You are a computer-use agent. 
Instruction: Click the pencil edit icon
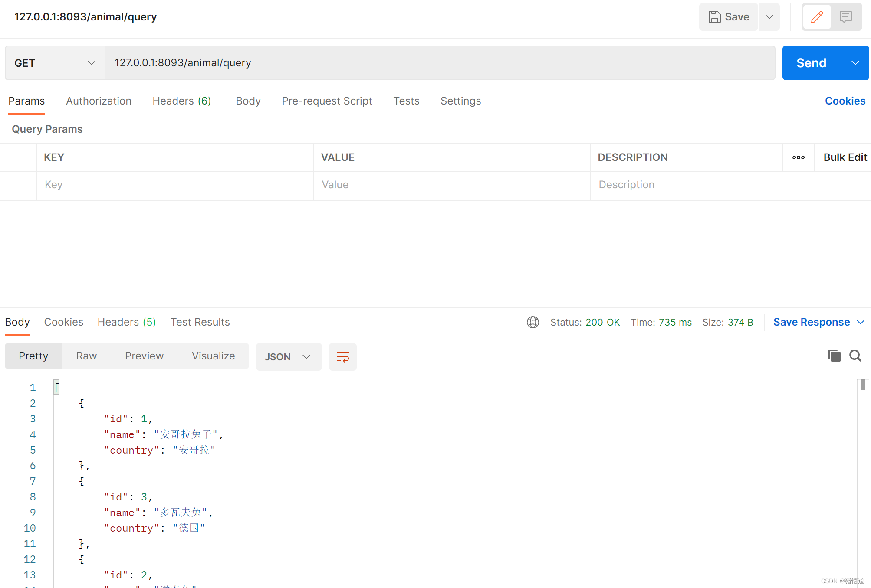817,17
